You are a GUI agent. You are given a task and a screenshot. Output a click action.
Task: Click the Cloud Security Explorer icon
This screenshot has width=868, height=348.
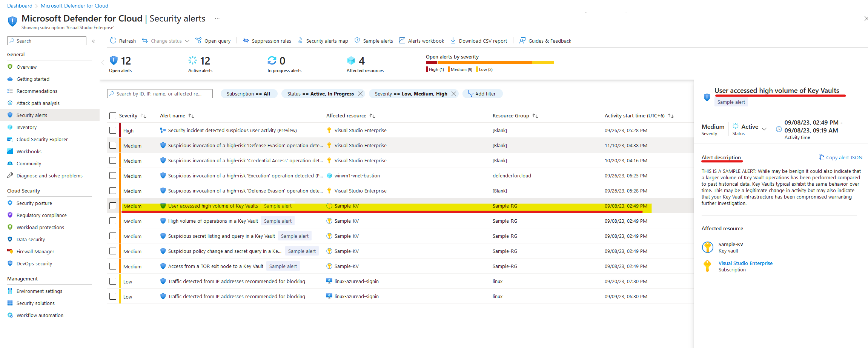tap(10, 139)
